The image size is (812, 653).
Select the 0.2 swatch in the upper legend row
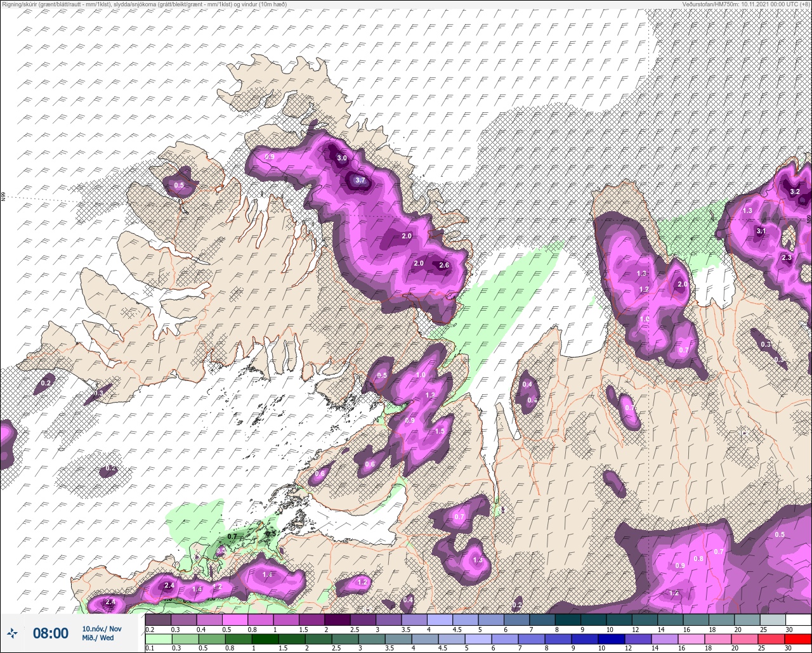pyautogui.click(x=158, y=619)
